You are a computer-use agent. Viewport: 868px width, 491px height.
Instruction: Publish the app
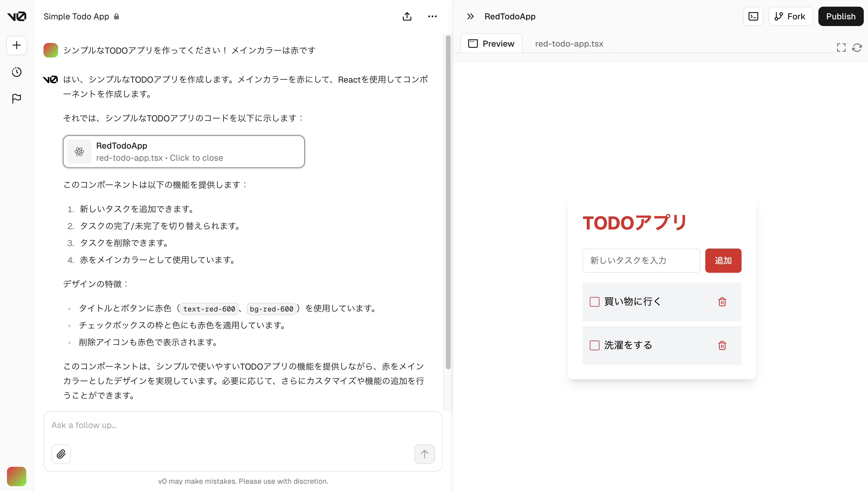point(840,16)
